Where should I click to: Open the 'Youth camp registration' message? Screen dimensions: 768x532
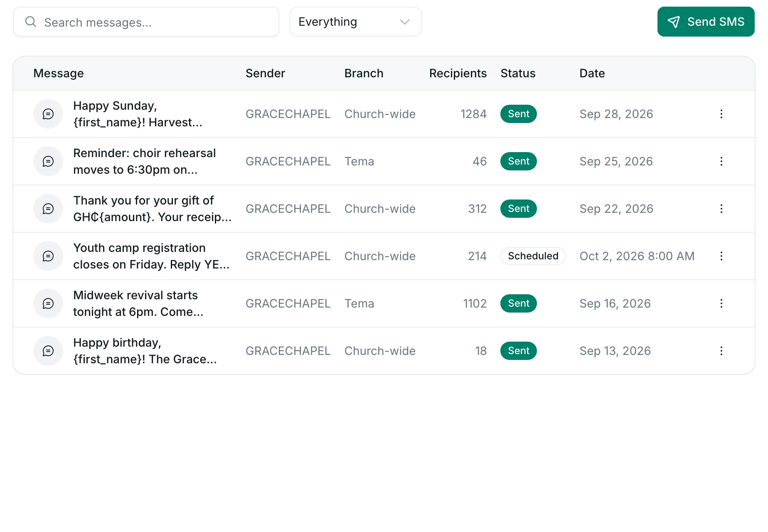pos(151,256)
